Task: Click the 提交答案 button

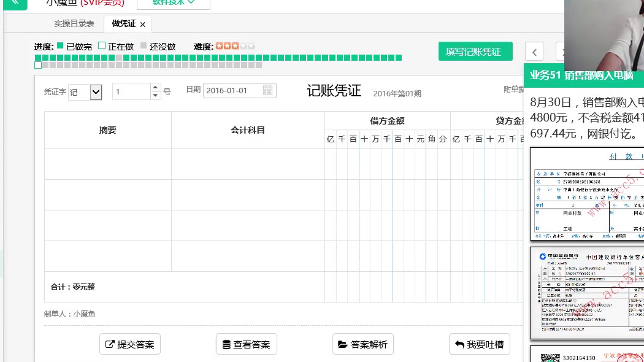Action: point(130,344)
